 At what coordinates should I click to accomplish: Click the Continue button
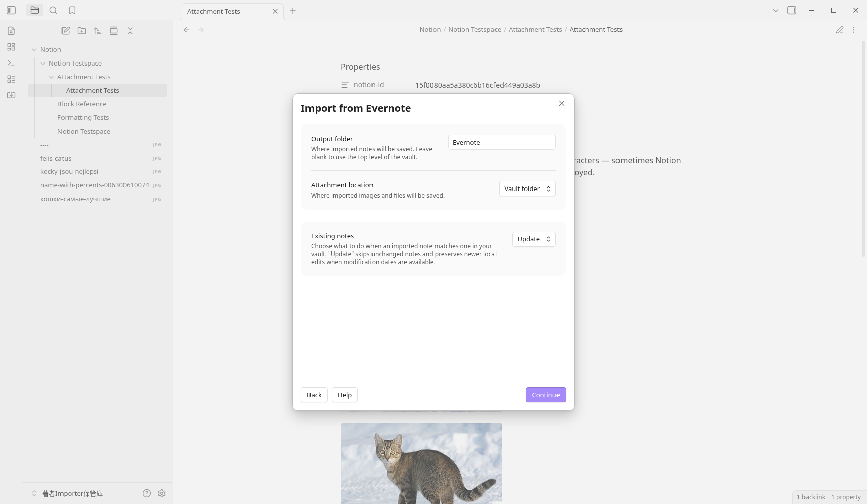[546, 395]
